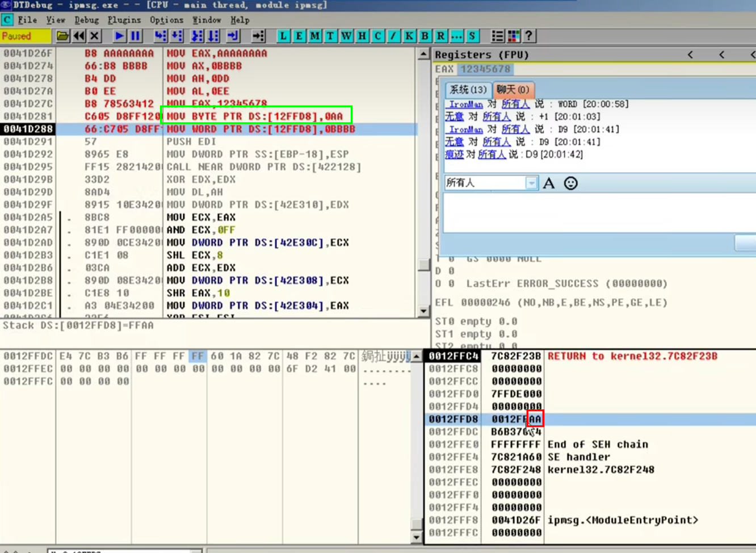Click disassembly scrollbar up arrow
Screen dimensions: 756x553
tap(423, 54)
